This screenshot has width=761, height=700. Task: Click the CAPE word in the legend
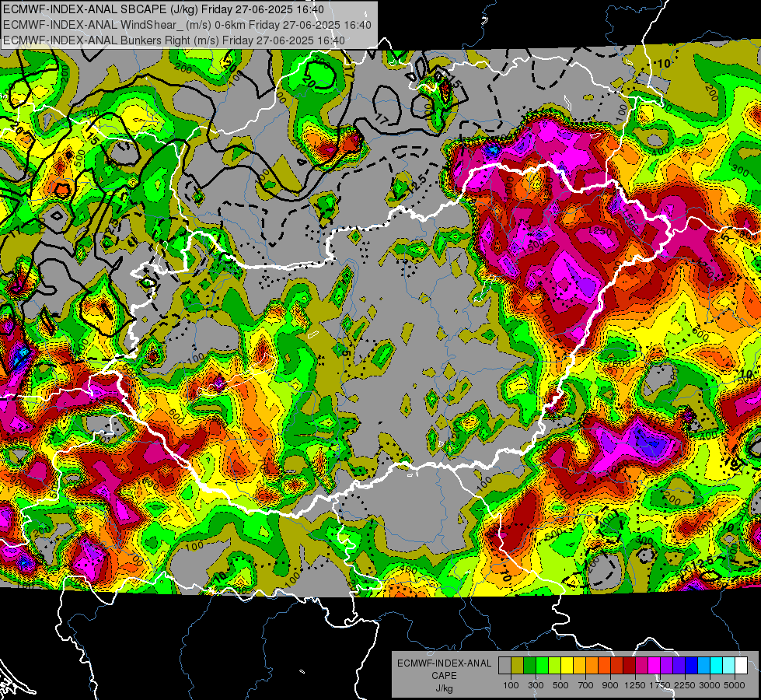tap(444, 676)
